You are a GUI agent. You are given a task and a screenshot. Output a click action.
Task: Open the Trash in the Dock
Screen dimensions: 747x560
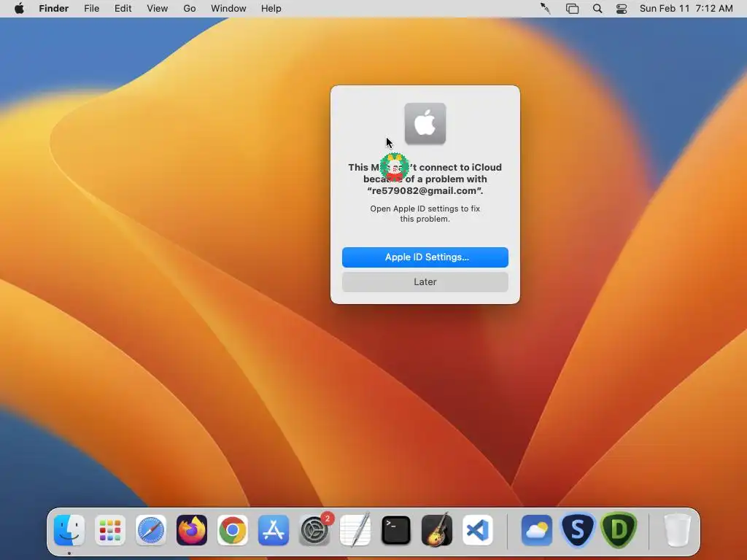[x=677, y=530]
